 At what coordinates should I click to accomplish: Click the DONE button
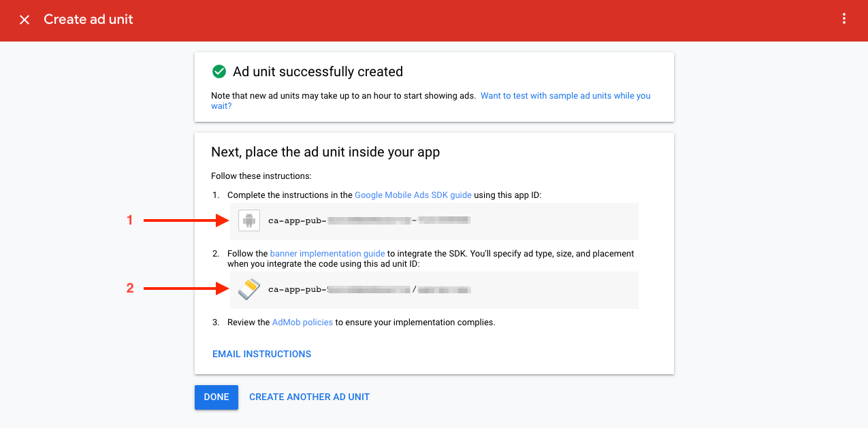tap(216, 397)
